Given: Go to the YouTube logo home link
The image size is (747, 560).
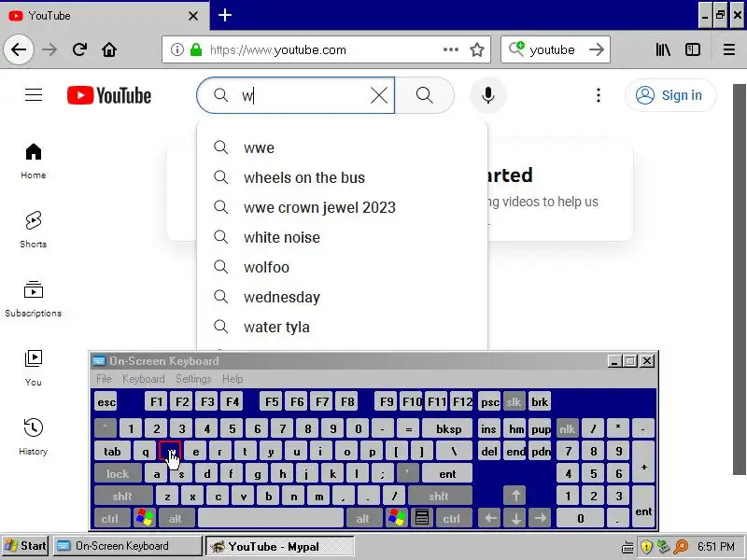Looking at the screenshot, I should [x=109, y=95].
